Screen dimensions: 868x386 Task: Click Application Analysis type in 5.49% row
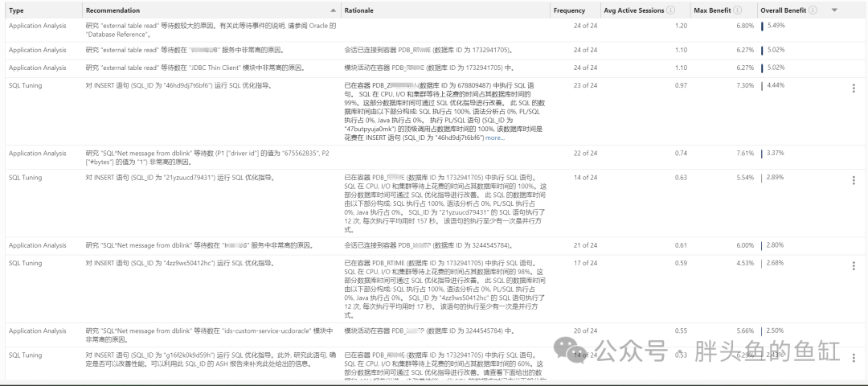tap(37, 26)
